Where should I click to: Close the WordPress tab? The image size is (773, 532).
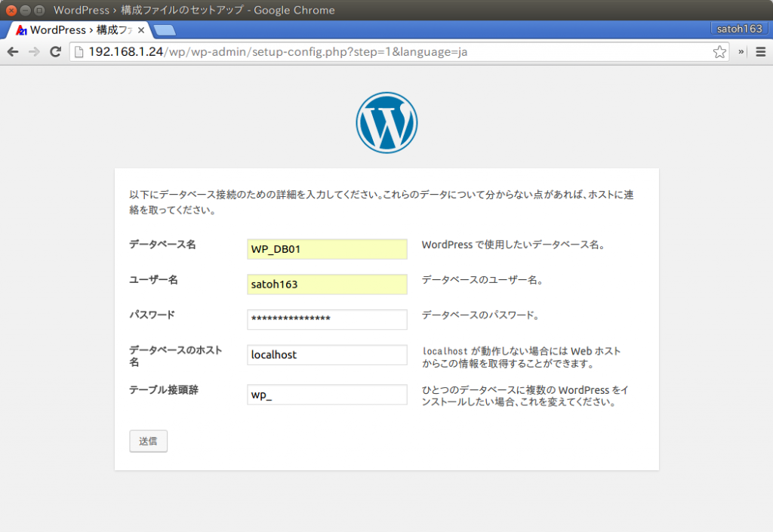point(141,30)
